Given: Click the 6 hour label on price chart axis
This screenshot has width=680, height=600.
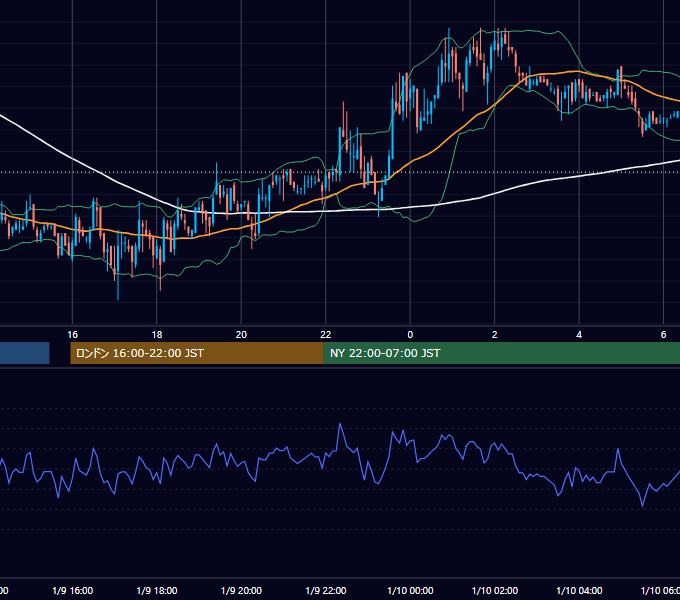Looking at the screenshot, I should (x=663, y=335).
